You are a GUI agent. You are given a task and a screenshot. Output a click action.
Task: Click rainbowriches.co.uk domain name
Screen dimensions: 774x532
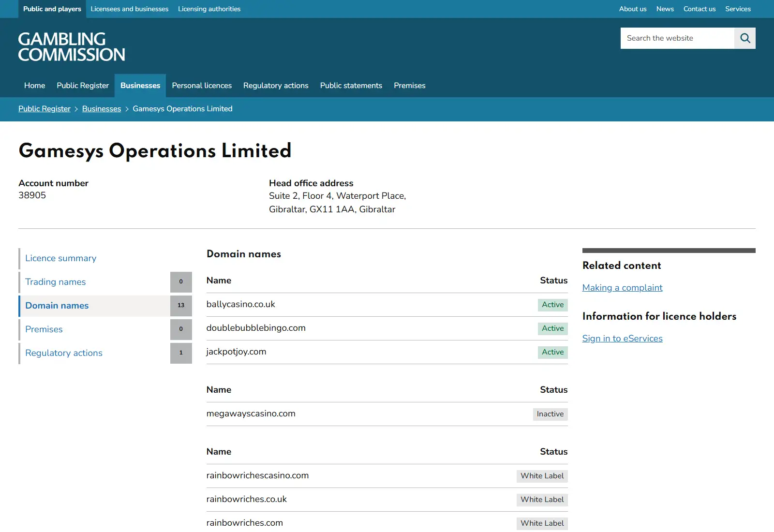point(246,499)
